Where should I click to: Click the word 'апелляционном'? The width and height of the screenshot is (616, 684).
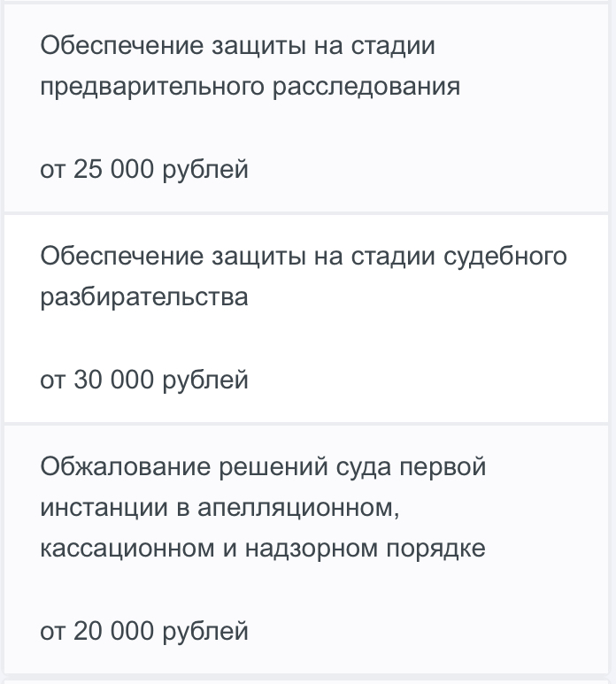296,508
